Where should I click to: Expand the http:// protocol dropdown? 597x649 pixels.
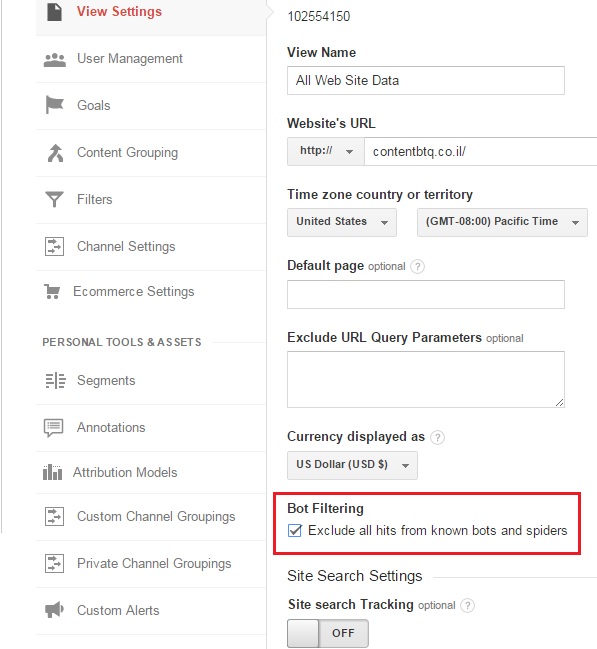pyautogui.click(x=326, y=151)
